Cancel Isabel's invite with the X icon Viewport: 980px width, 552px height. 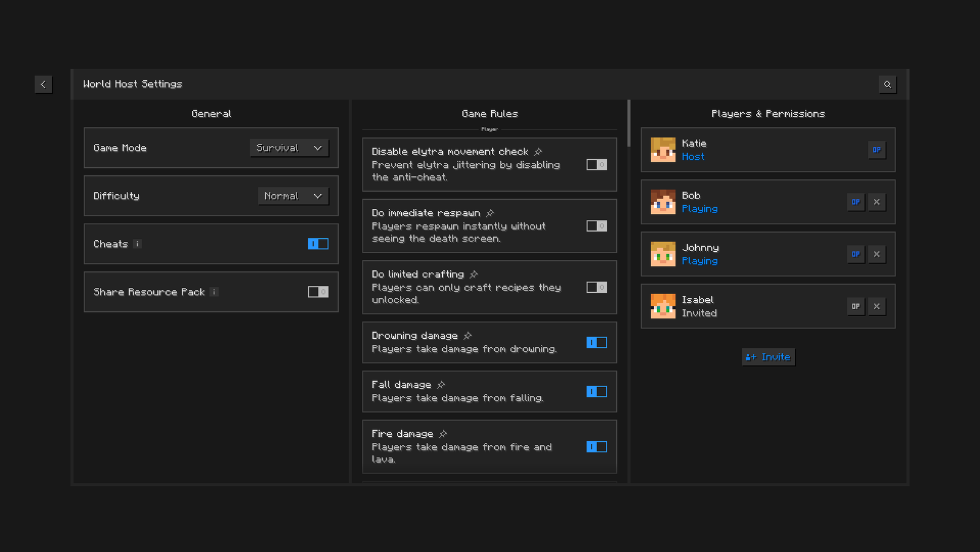876,306
